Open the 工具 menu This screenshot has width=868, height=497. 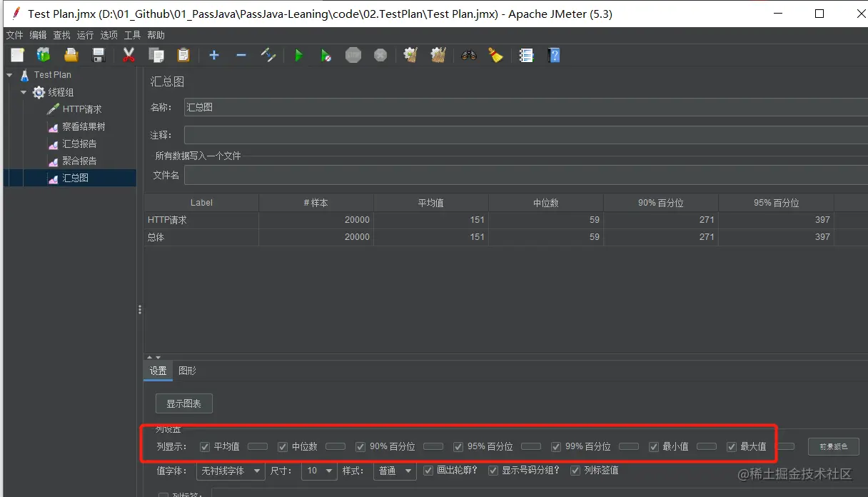132,35
